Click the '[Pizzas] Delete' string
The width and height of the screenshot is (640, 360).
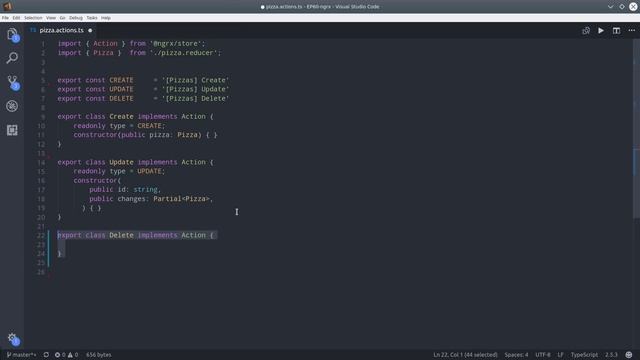pos(196,99)
